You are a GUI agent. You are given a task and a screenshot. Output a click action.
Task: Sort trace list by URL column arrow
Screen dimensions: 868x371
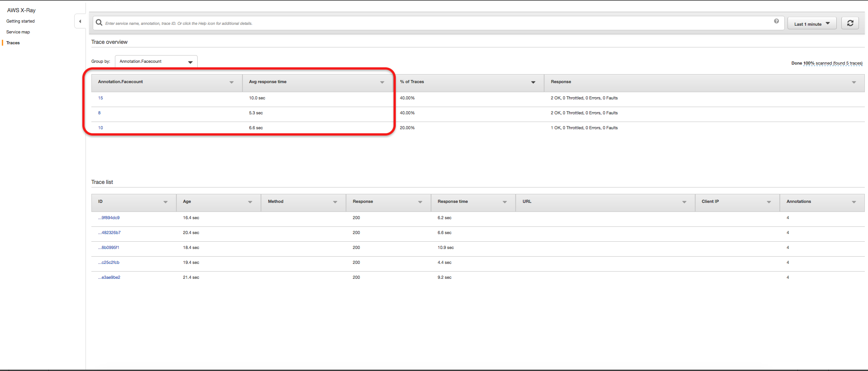tap(684, 202)
